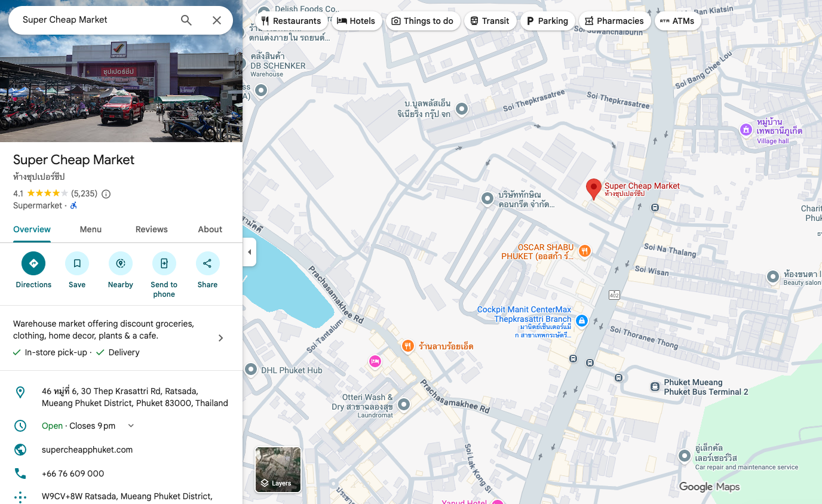Select Cockpit Manit CenterMax shop marker
Image resolution: width=822 pixels, height=504 pixels.
(582, 321)
